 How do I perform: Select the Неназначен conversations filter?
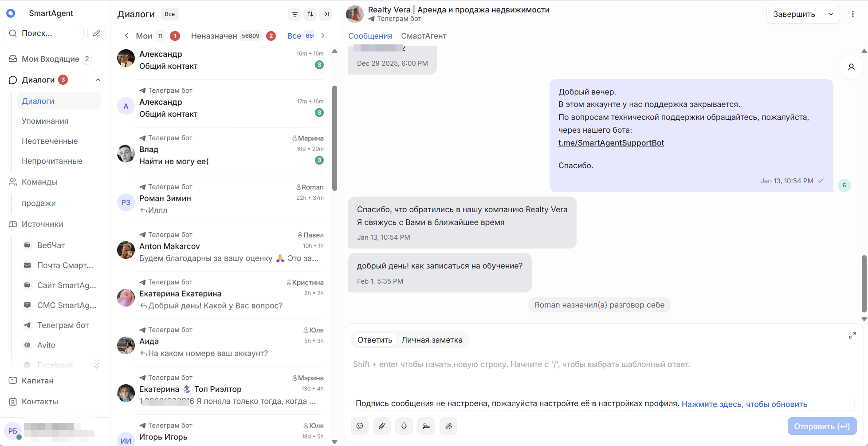point(214,36)
